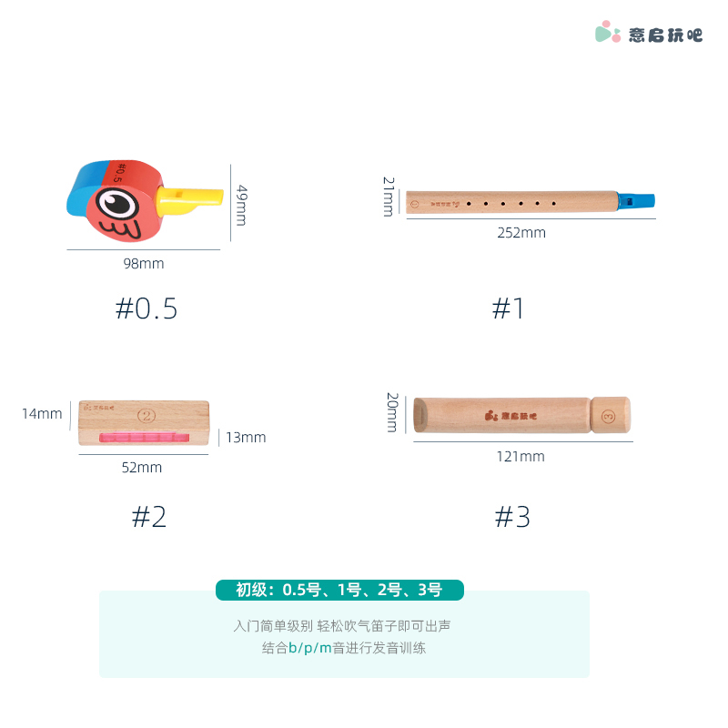
Task: Click the circled 3 mark on tube end
Action: point(608,416)
